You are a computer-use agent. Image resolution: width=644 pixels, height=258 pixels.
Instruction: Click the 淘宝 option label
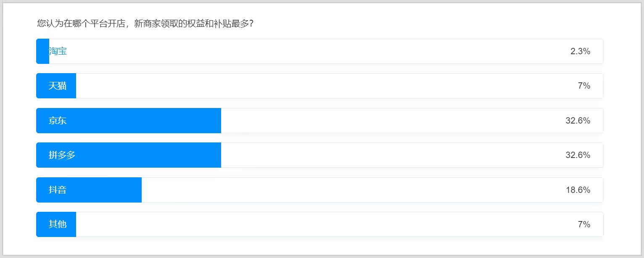pyautogui.click(x=58, y=51)
